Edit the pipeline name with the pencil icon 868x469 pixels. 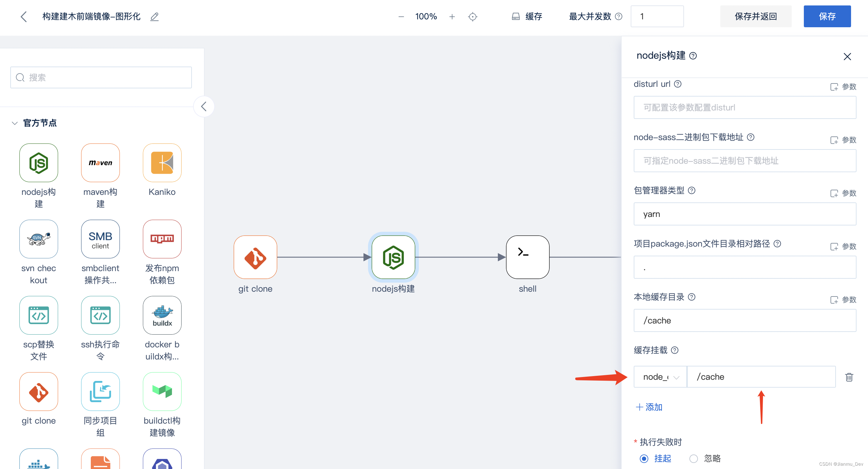[x=154, y=17]
